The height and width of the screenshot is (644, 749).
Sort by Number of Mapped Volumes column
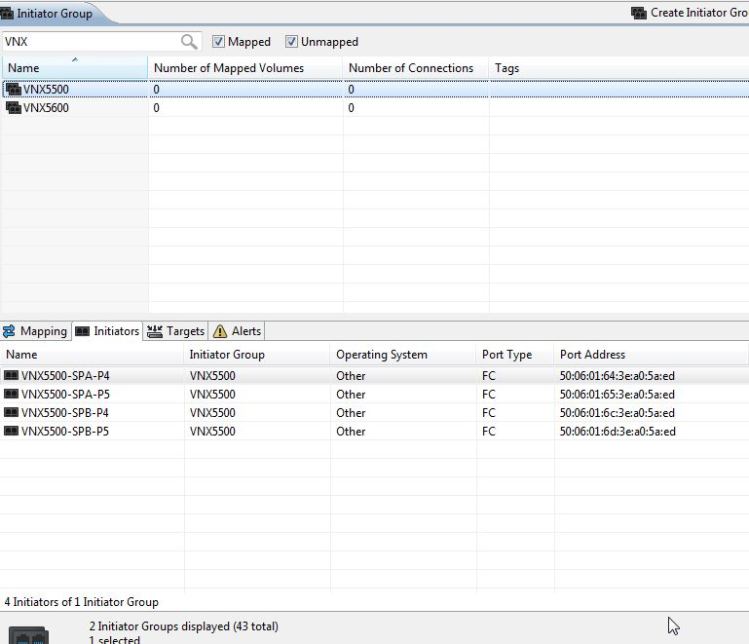246,68
